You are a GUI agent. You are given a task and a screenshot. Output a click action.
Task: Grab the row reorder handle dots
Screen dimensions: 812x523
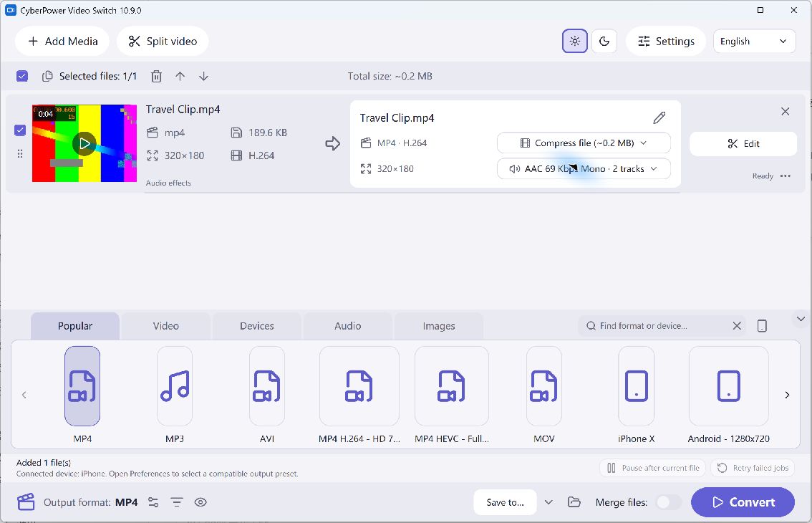[19, 153]
